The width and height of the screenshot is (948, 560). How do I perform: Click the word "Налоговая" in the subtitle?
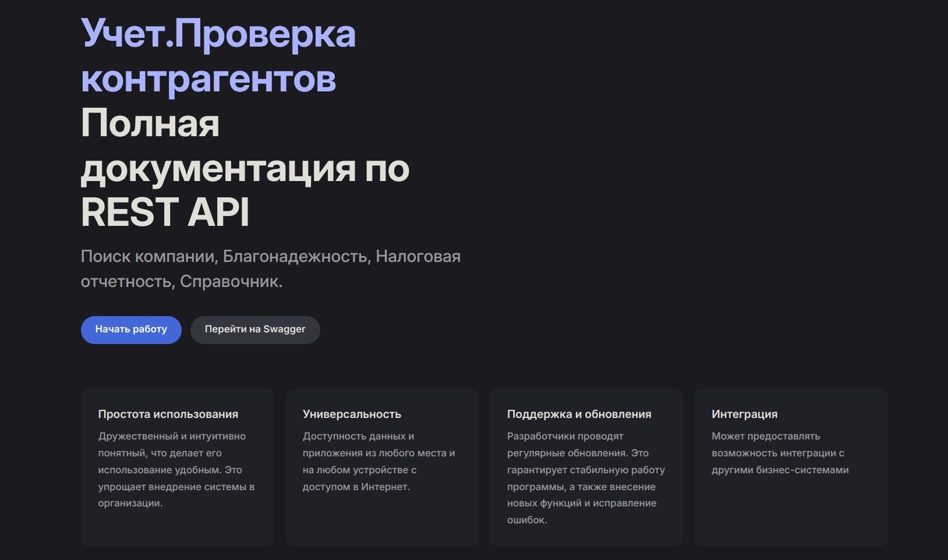(x=418, y=256)
